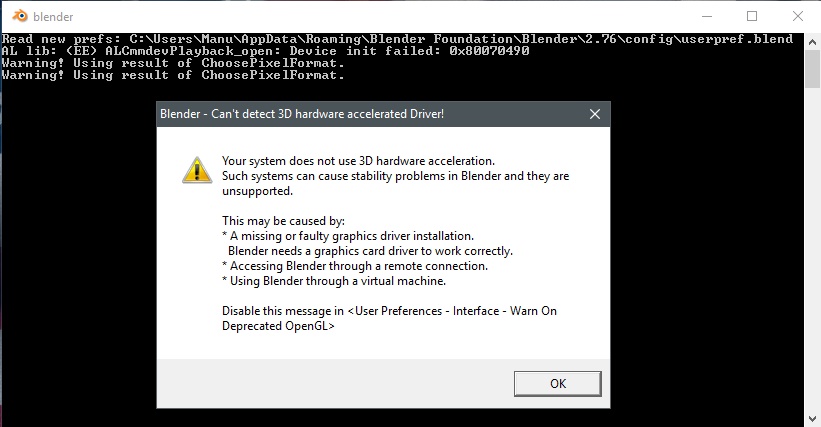821x427 pixels.
Task: Close the blender console window
Action: pos(797,16)
